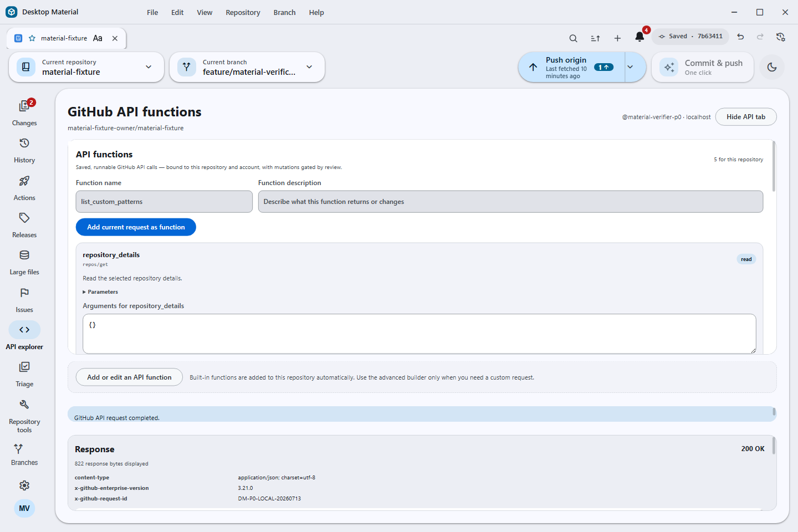Open the Actions rocket icon
The width and height of the screenshot is (798, 532).
click(x=24, y=181)
